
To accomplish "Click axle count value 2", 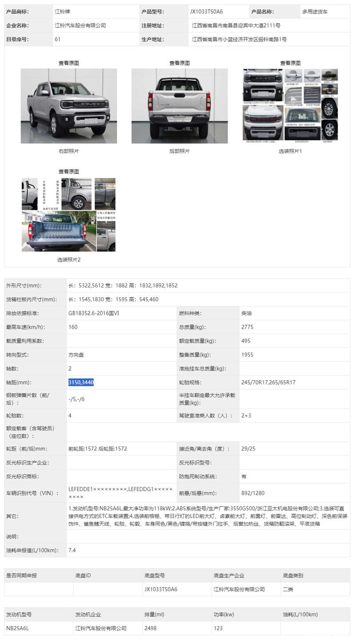I will tap(70, 368).
